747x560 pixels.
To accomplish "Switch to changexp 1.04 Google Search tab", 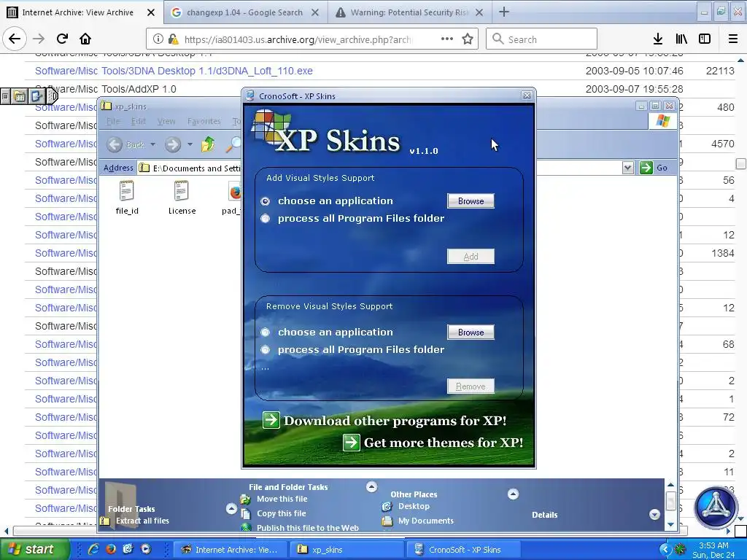I will pos(245,12).
